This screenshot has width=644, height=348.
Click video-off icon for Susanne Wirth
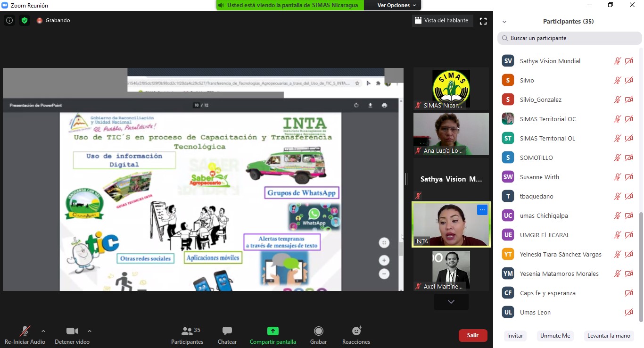point(629,177)
